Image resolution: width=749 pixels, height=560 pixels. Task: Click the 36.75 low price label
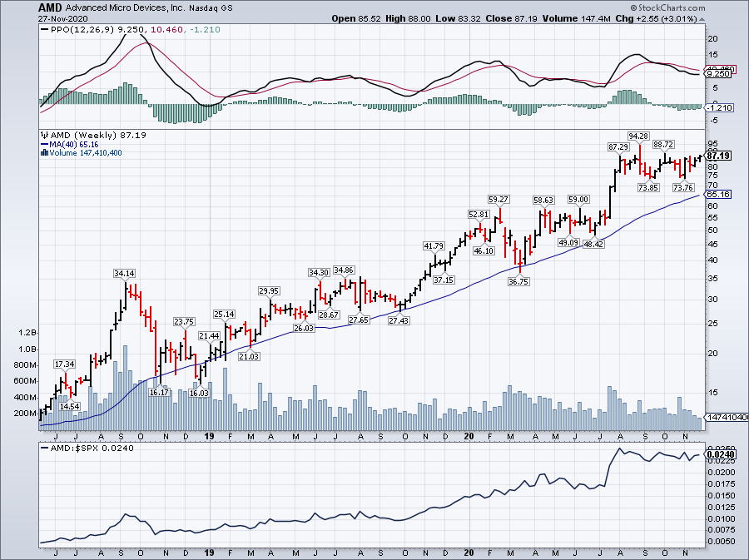pyautogui.click(x=518, y=282)
